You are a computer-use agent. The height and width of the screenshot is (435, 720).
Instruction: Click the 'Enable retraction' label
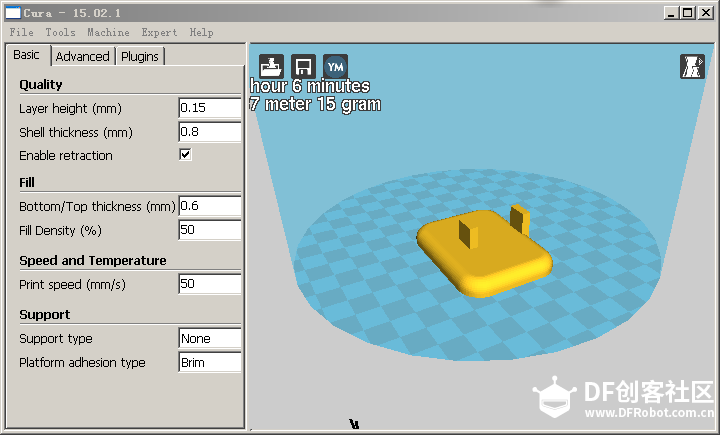pyautogui.click(x=66, y=156)
